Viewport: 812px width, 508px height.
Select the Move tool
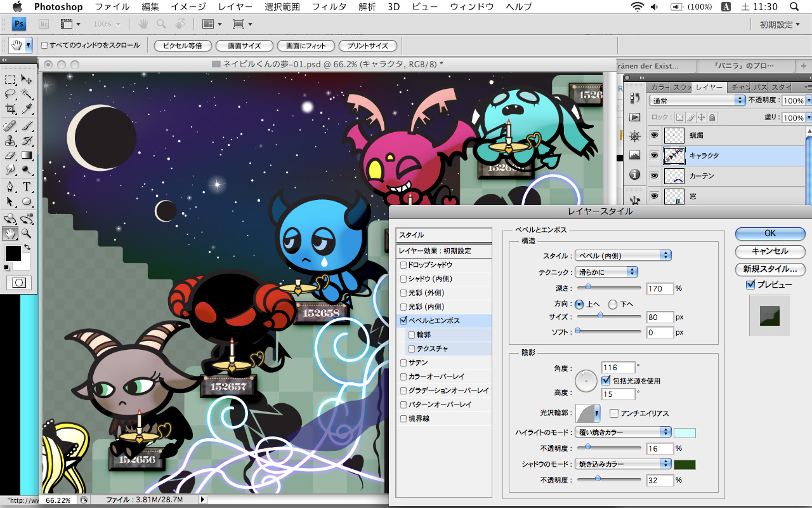27,79
